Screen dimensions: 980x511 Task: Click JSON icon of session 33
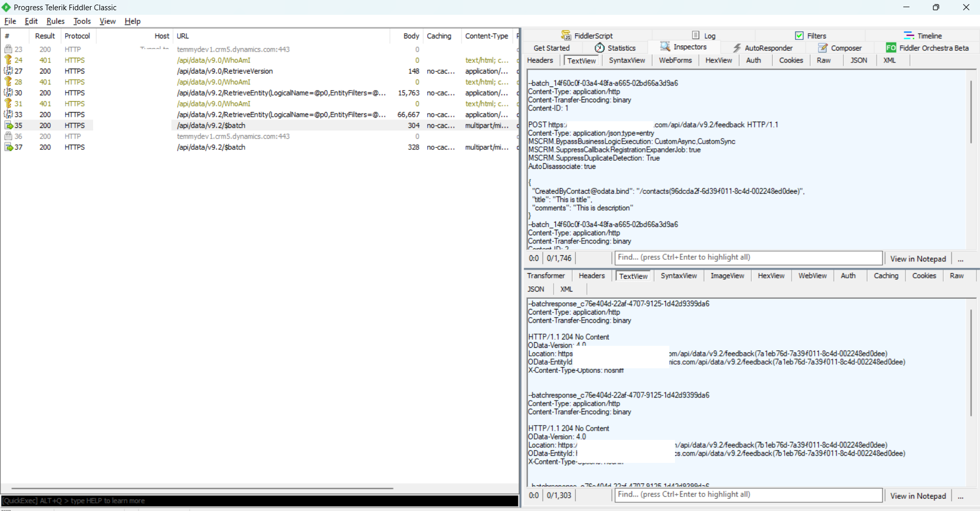[8, 114]
